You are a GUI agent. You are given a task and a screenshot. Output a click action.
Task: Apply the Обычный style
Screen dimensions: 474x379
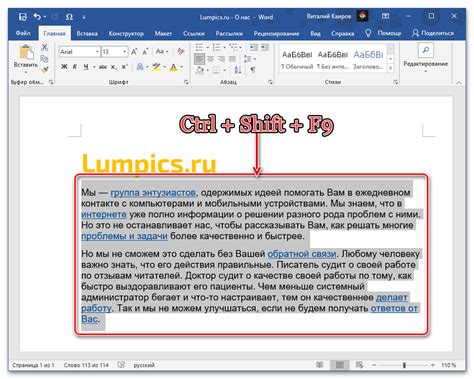tap(297, 60)
